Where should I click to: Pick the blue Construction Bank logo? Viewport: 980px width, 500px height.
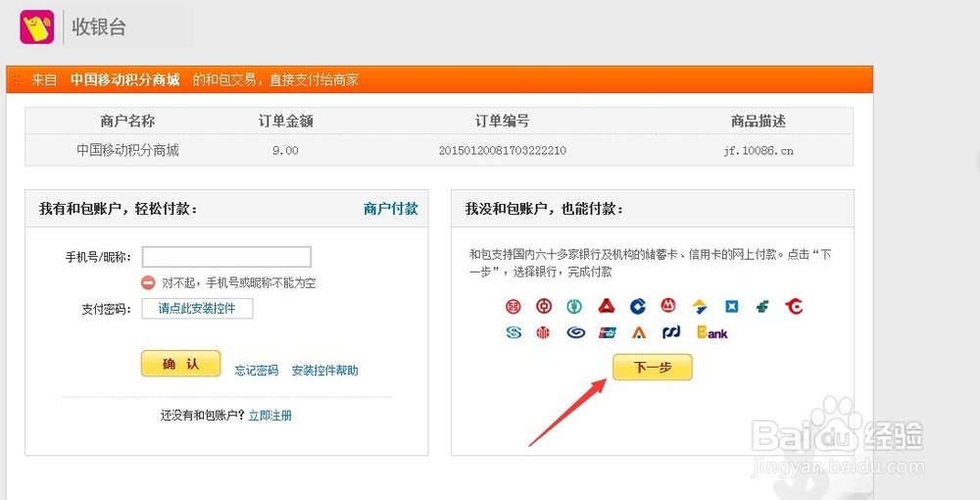(638, 306)
